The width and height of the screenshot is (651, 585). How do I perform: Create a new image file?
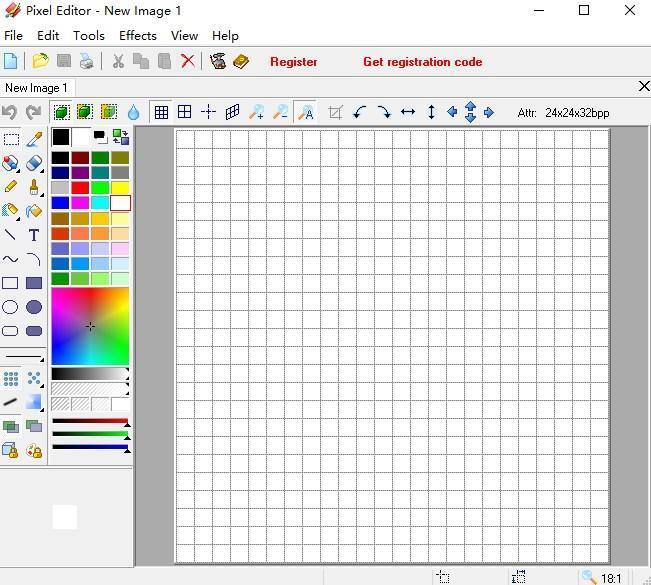(x=10, y=61)
